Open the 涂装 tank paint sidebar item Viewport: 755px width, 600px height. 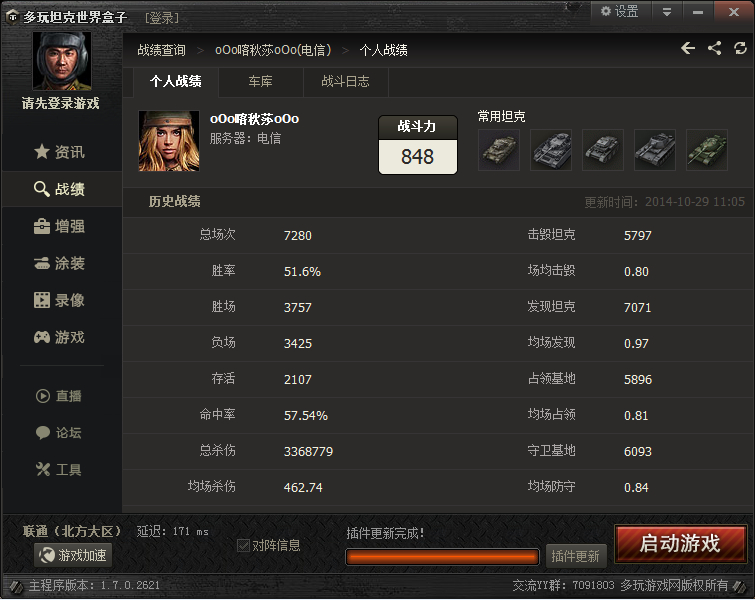pos(60,263)
